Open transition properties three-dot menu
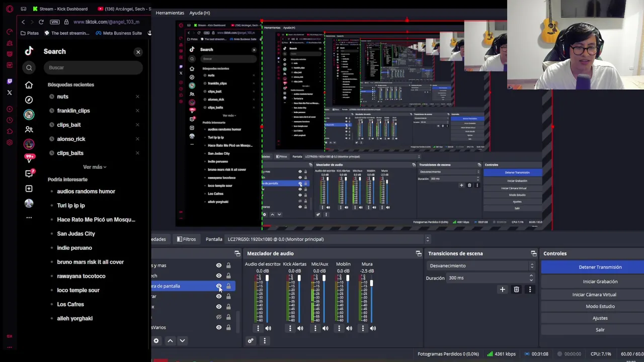 tap(530, 290)
